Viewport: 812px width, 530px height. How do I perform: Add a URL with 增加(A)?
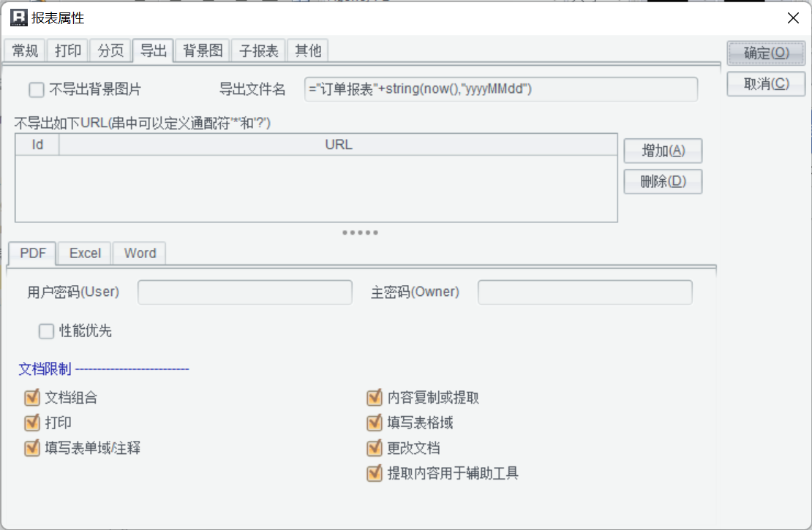663,151
